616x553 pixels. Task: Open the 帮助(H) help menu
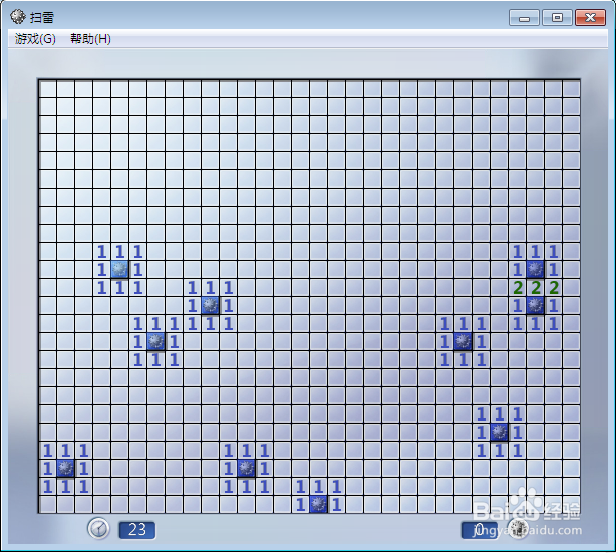coord(90,38)
